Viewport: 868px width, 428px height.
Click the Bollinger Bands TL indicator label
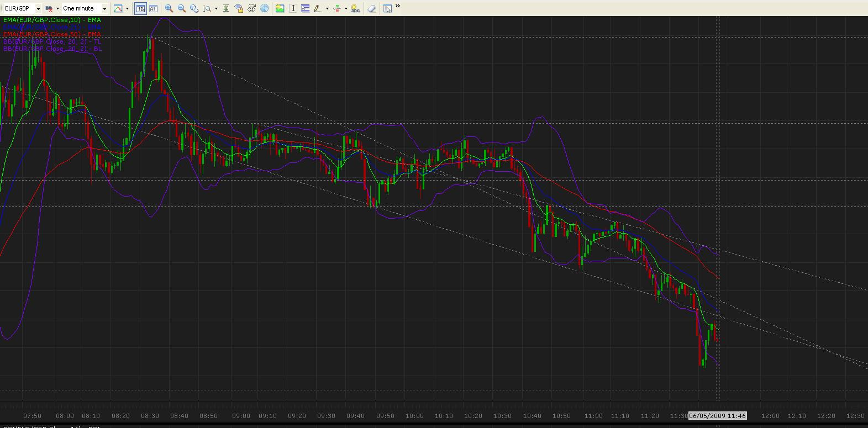click(x=52, y=41)
